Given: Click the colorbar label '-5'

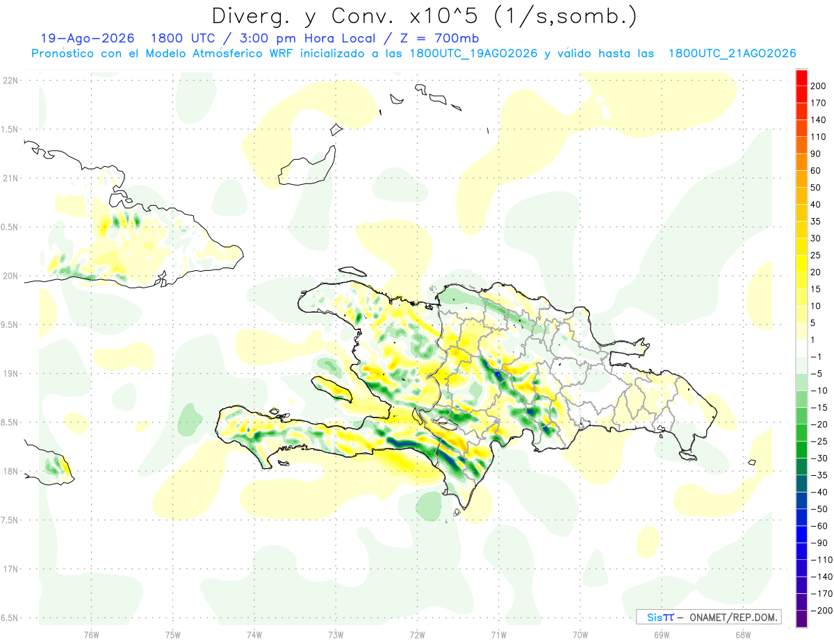Looking at the screenshot, I should click(x=816, y=374).
